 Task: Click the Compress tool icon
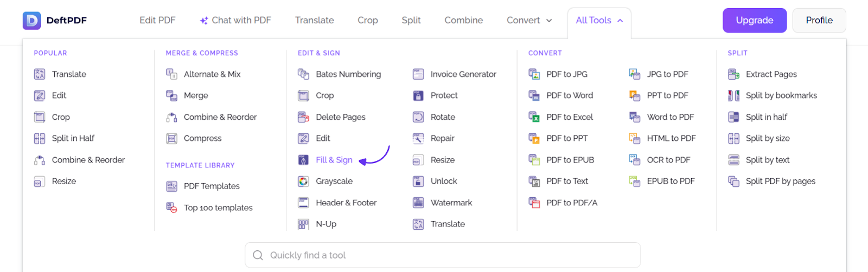pos(171,139)
